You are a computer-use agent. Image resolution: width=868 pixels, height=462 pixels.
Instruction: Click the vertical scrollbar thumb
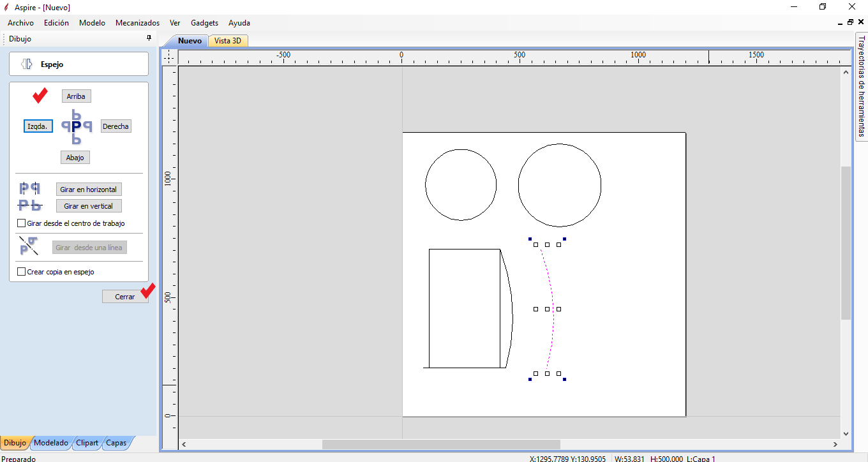[846, 242]
